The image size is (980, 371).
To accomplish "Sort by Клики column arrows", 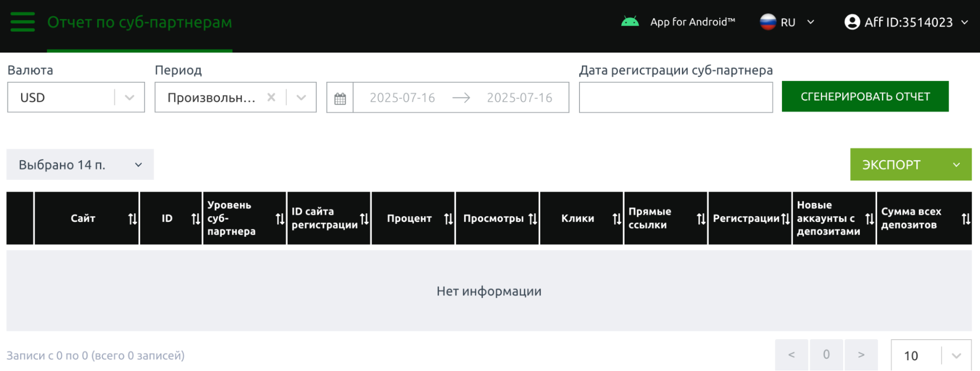I will (x=617, y=219).
